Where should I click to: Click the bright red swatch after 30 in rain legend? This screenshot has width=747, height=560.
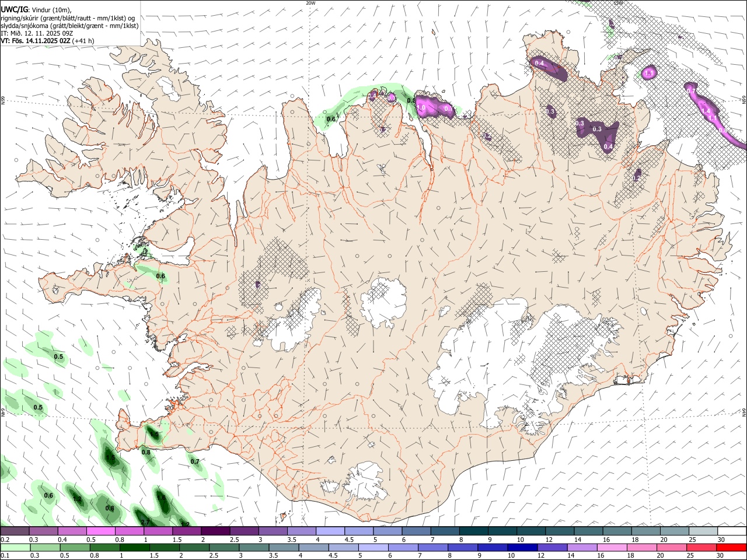[x=731, y=548]
